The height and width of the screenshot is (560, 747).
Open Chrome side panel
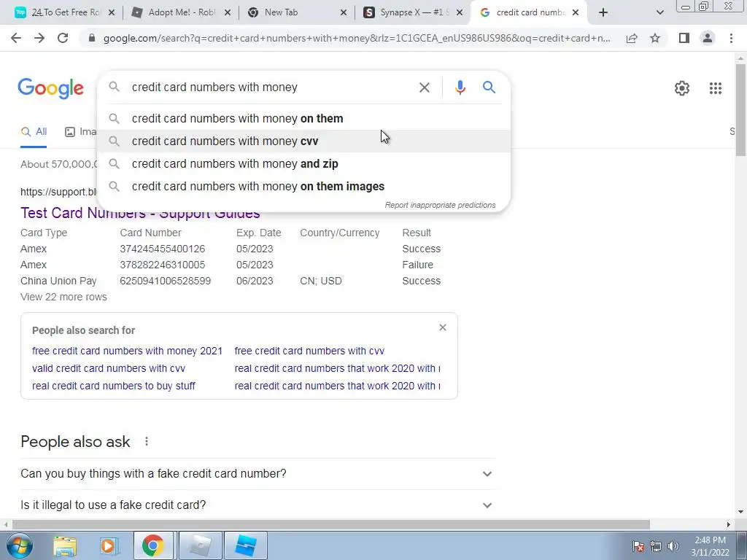684,38
